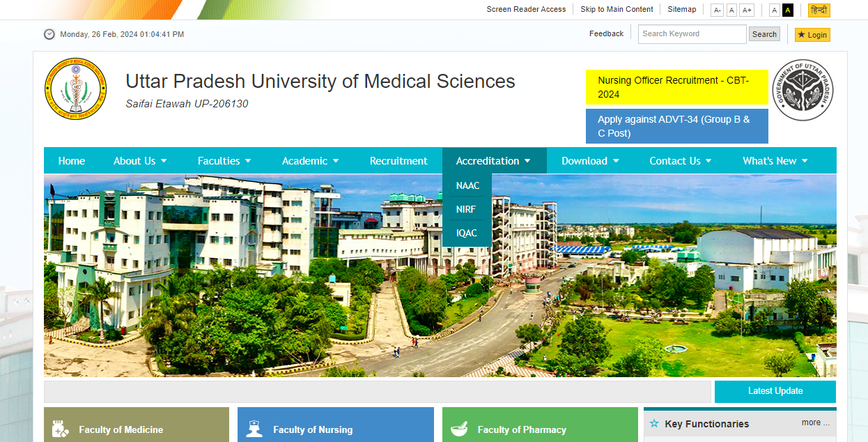Viewport: 868px width, 442px height.
Task: Click the clock icon next to date
Action: (x=49, y=34)
